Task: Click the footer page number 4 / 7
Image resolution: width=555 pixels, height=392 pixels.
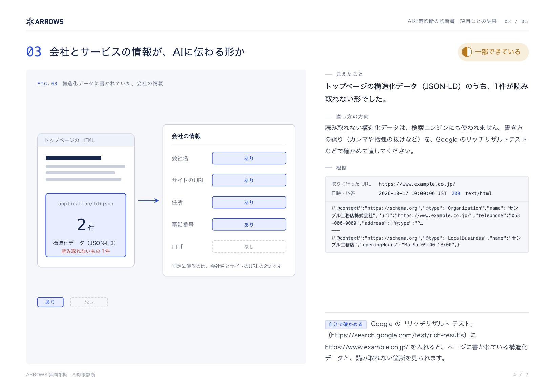Action: point(521,375)
